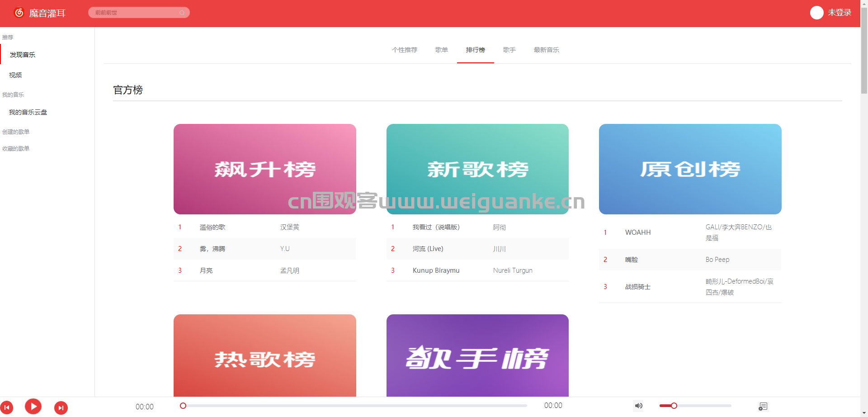Open the 未登录 login link
868x417 pixels.
[840, 13]
